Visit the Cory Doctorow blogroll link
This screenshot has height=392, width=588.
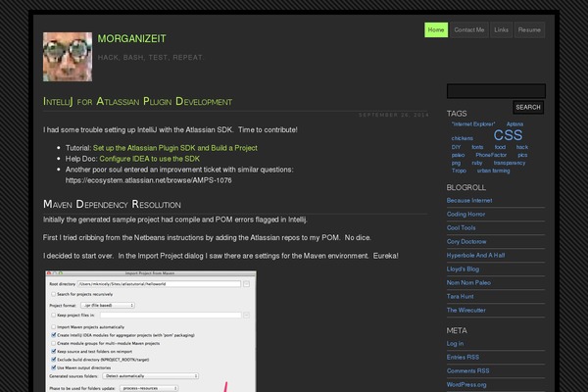click(466, 242)
